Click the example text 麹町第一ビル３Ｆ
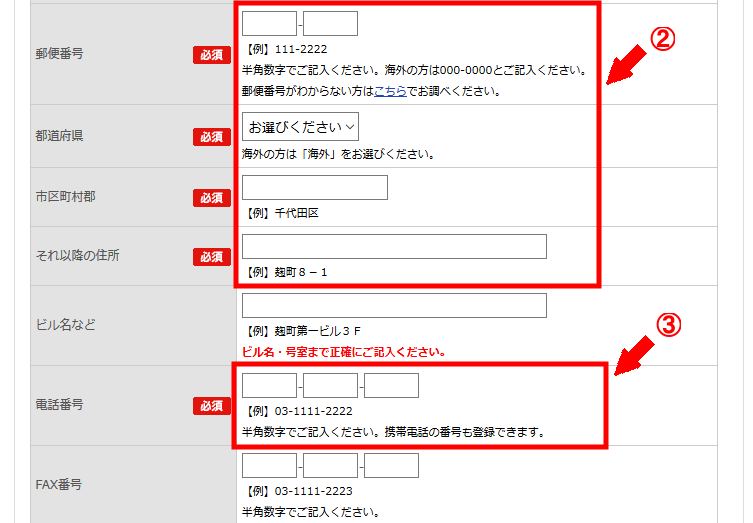753x523 pixels. point(317,331)
